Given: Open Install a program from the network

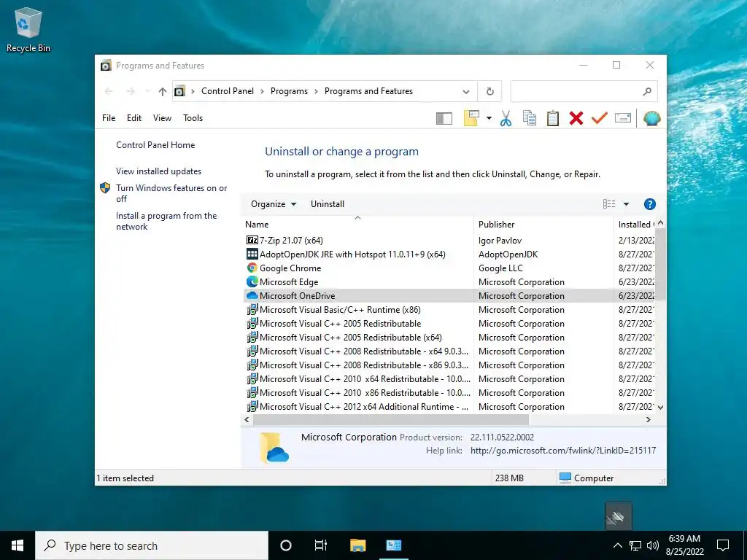Looking at the screenshot, I should tap(166, 221).
